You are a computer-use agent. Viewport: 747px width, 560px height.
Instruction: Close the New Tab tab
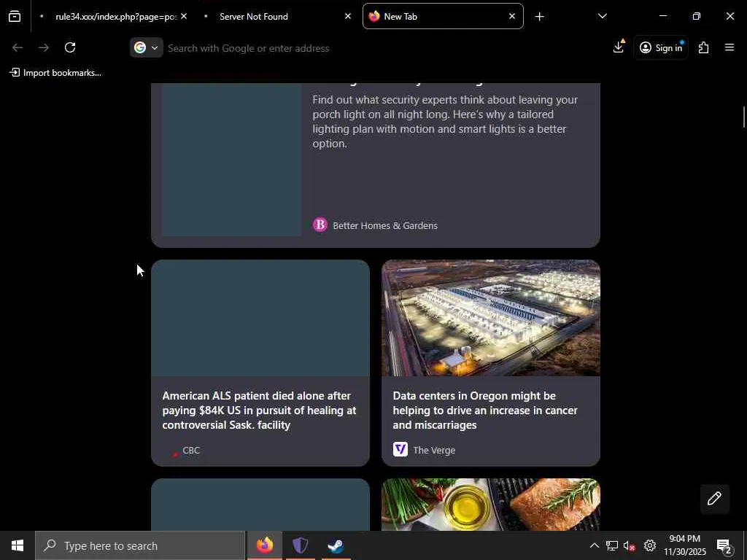point(512,17)
